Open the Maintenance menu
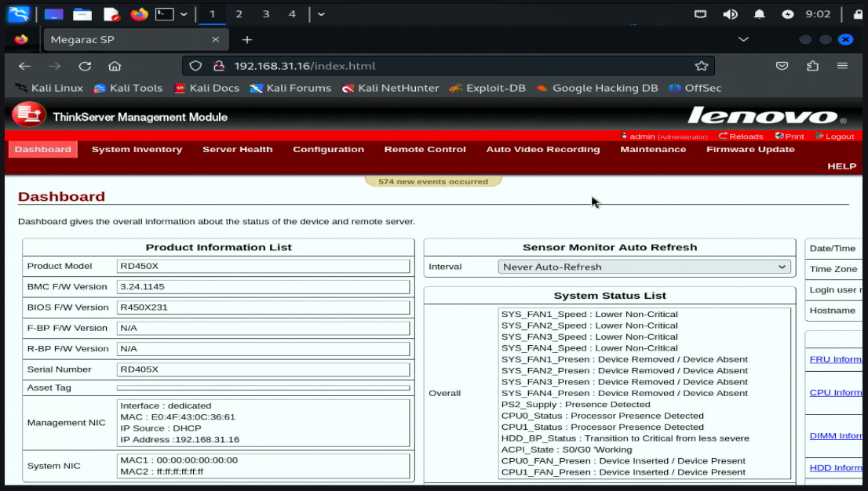The width and height of the screenshot is (868, 491). (653, 150)
